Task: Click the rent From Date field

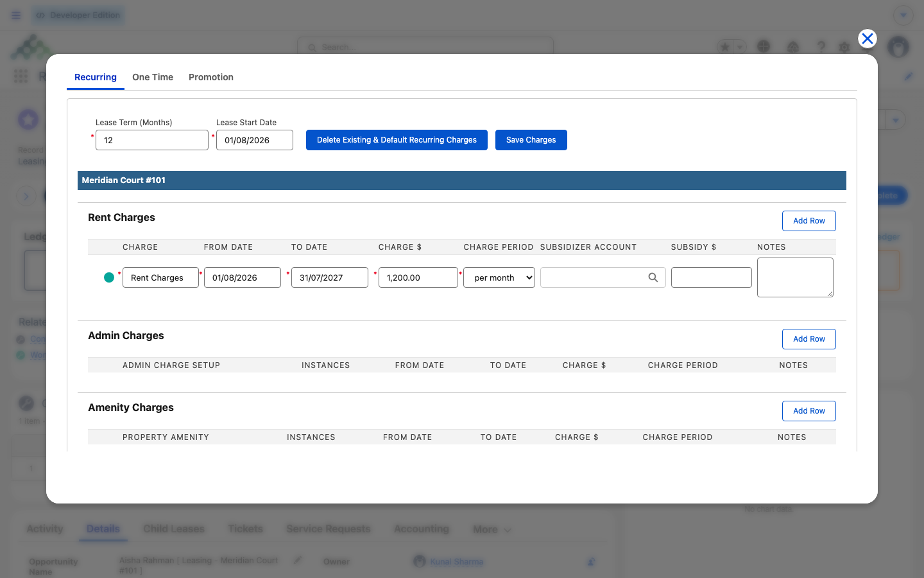Action: (243, 277)
